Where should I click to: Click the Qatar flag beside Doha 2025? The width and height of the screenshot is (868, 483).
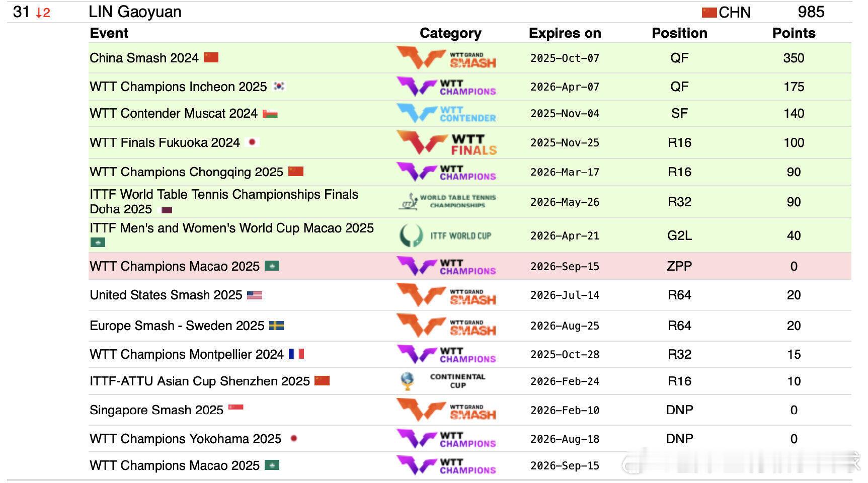(x=165, y=210)
